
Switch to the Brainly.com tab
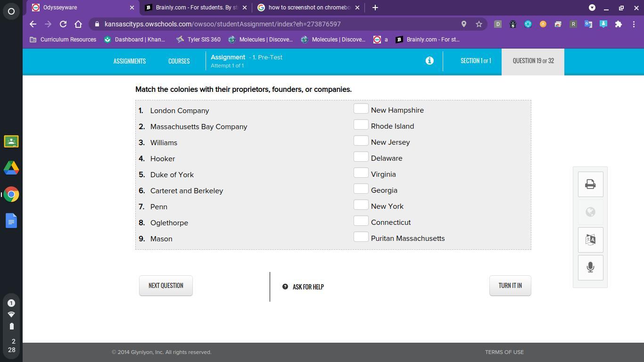(x=196, y=8)
